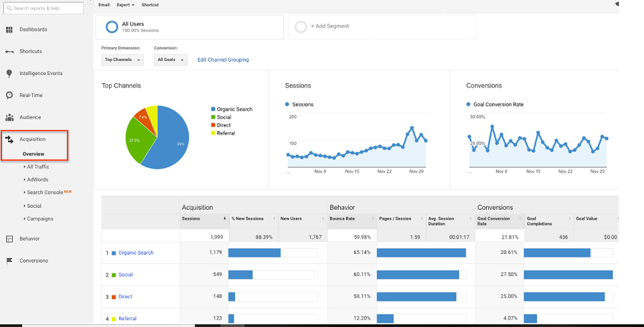Click the Acquisition arrows icon
The width and height of the screenshot is (644, 327).
point(9,139)
